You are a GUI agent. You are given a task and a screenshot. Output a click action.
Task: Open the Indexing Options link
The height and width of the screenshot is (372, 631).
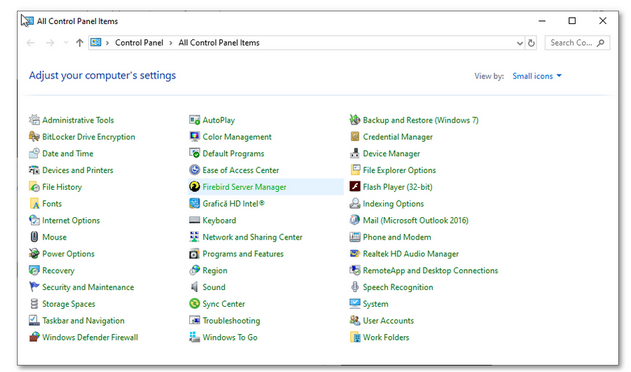point(393,204)
